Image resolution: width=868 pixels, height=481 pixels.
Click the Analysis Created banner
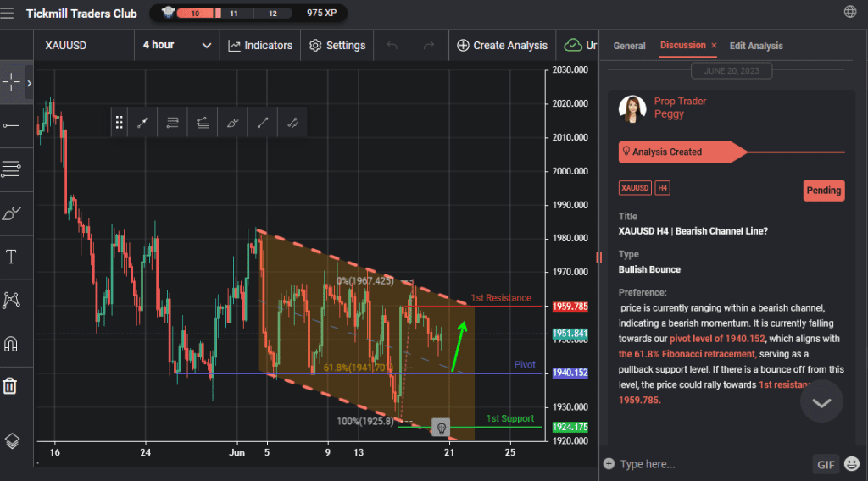682,152
